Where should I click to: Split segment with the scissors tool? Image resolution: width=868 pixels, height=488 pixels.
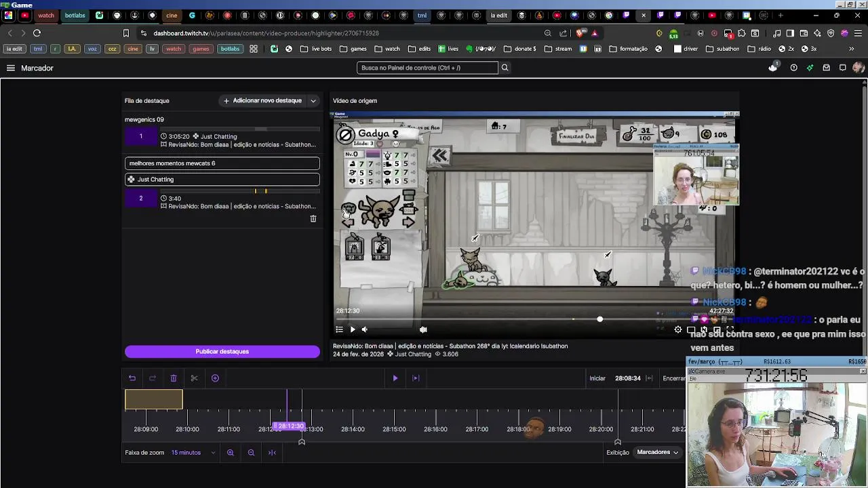(194, 378)
